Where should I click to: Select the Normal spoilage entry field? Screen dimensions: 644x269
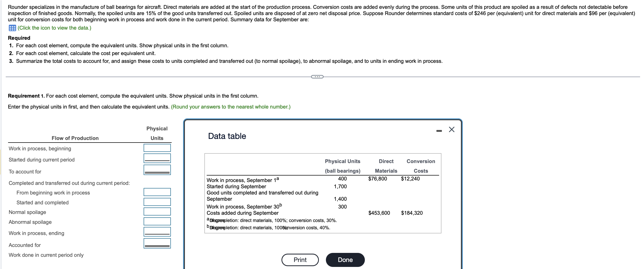(x=157, y=212)
